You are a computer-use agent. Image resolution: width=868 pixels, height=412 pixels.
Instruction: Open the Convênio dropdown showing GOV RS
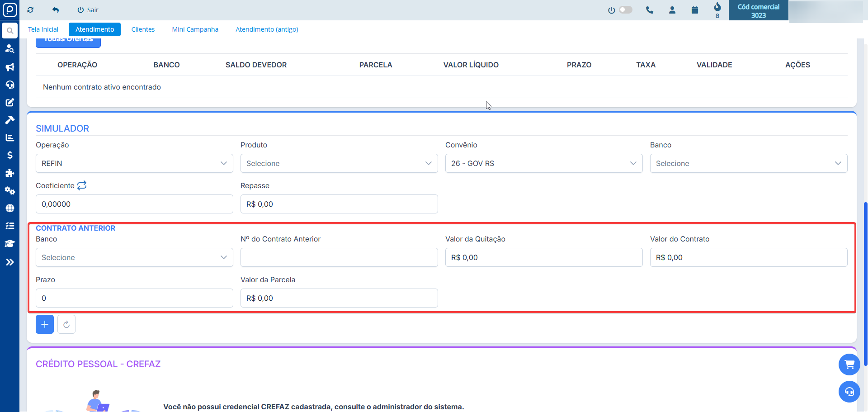click(543, 163)
